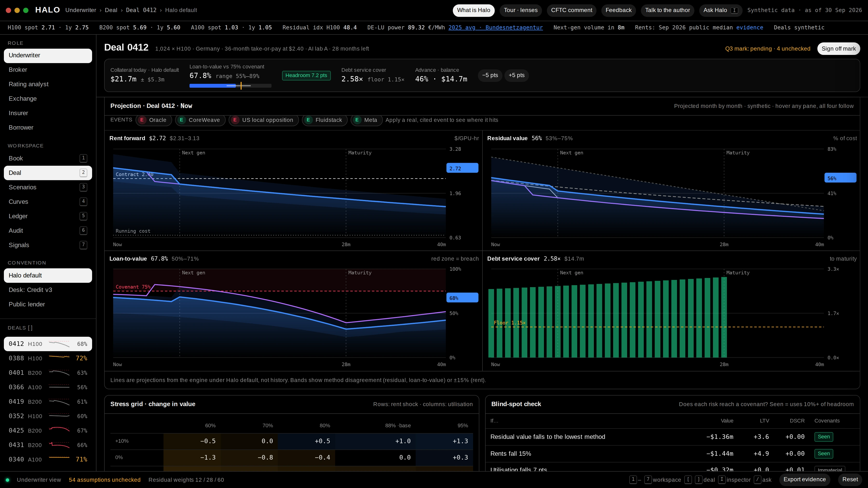
Task: Open the rents evidence link
Action: point(749,28)
